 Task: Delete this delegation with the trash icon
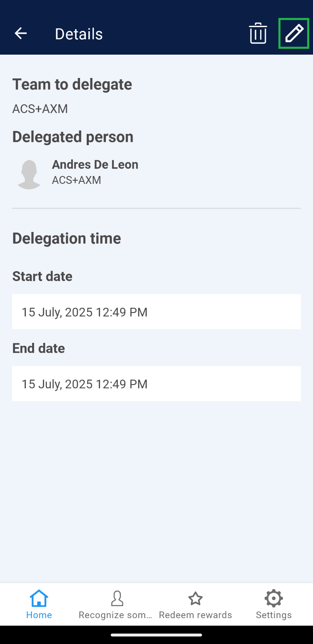(258, 33)
